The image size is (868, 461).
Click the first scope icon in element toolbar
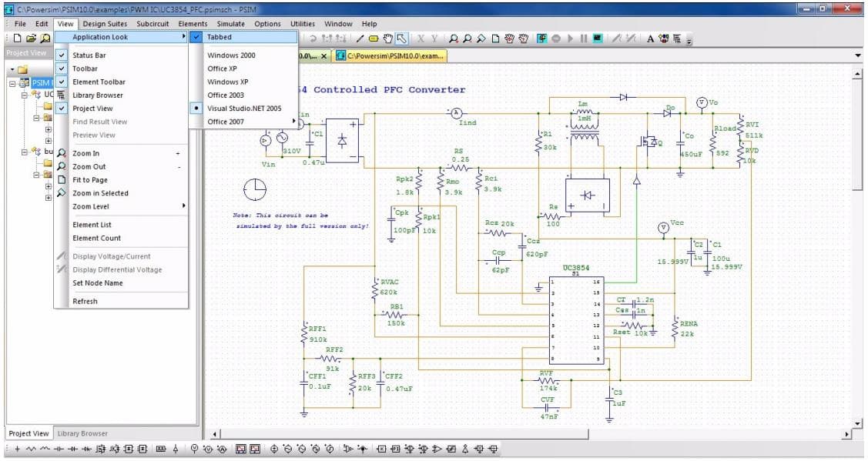241,449
